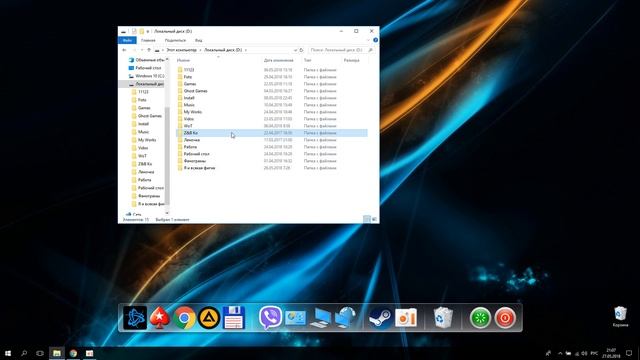Open the blue Файл ribbon tab
This screenshot has width=640, height=360.
click(x=127, y=40)
